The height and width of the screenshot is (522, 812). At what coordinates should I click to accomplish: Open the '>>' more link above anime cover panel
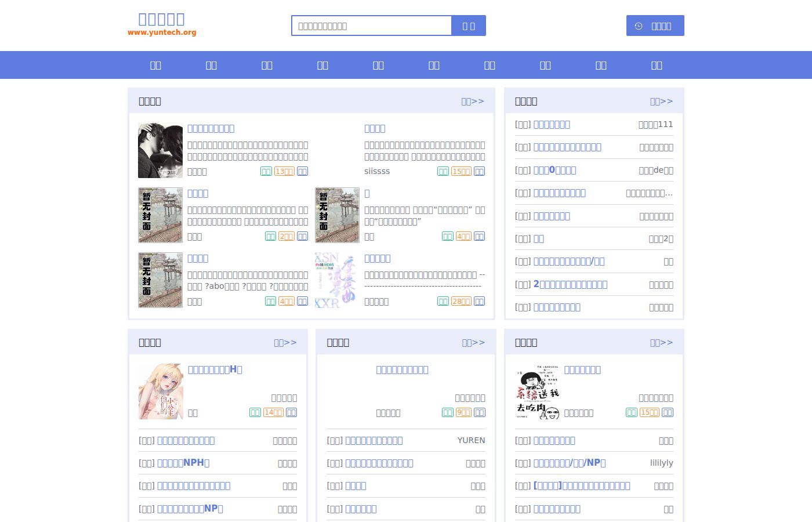(x=285, y=342)
